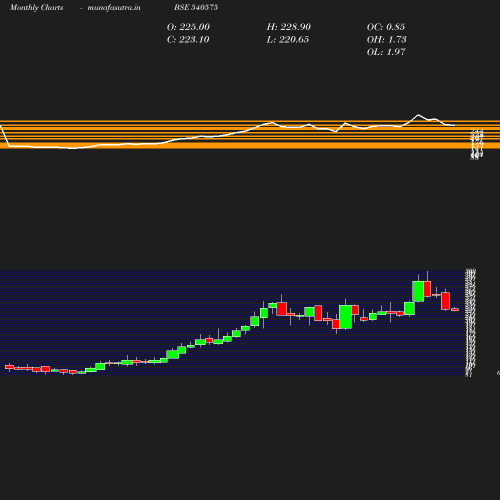Click the 'BSE 540575' symbol label
The height and width of the screenshot is (500, 500).
pos(196,7)
